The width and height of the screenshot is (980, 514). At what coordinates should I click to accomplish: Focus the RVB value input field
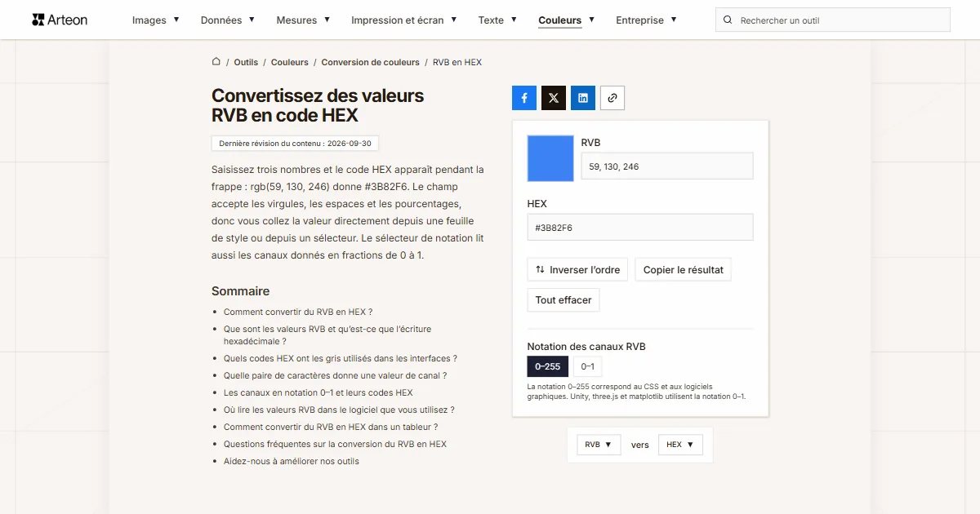click(666, 166)
